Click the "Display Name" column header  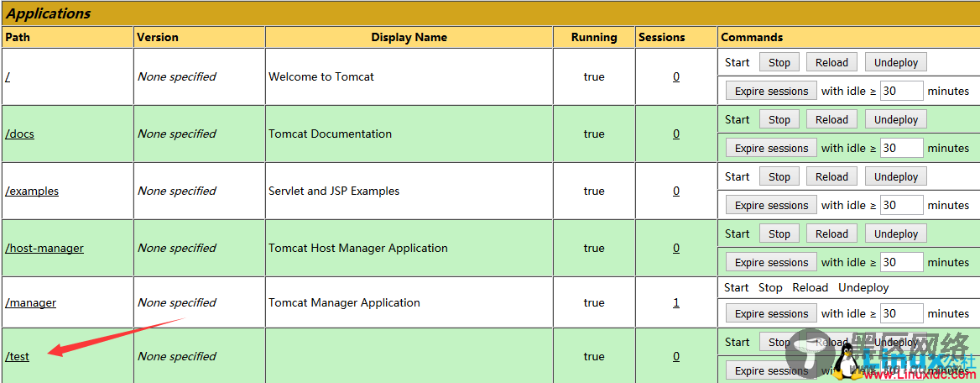click(409, 38)
